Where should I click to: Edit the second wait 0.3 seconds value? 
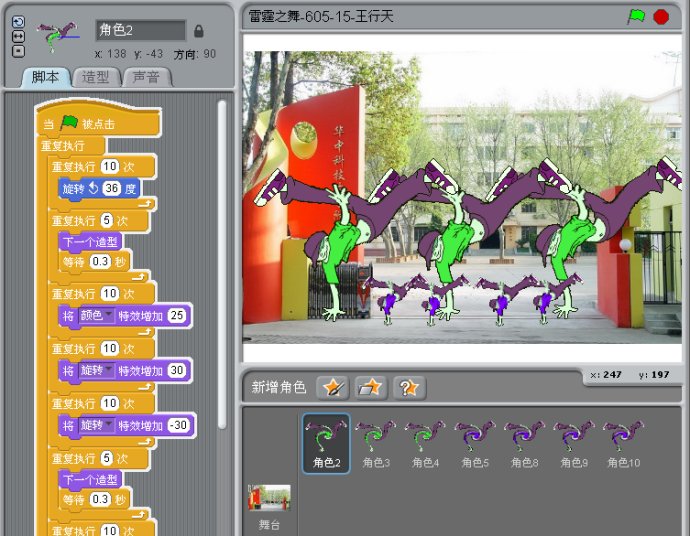tap(100, 499)
